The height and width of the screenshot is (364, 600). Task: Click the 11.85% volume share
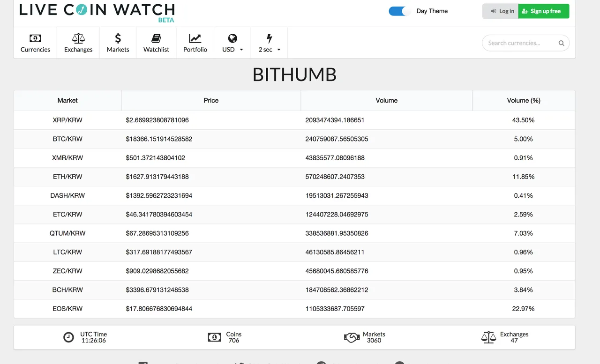[523, 177]
